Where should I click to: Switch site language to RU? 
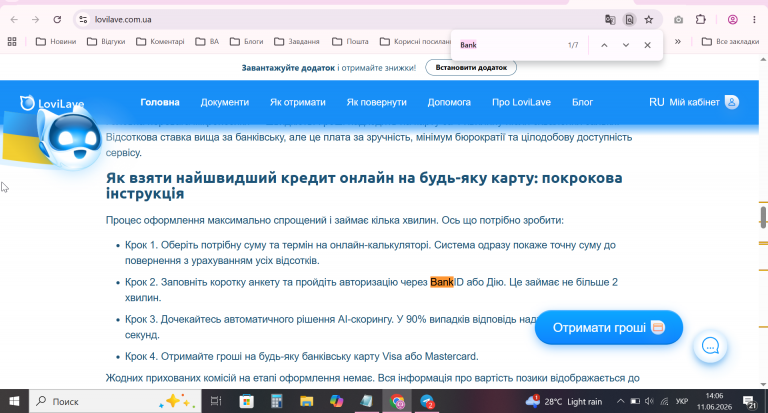[x=656, y=102]
